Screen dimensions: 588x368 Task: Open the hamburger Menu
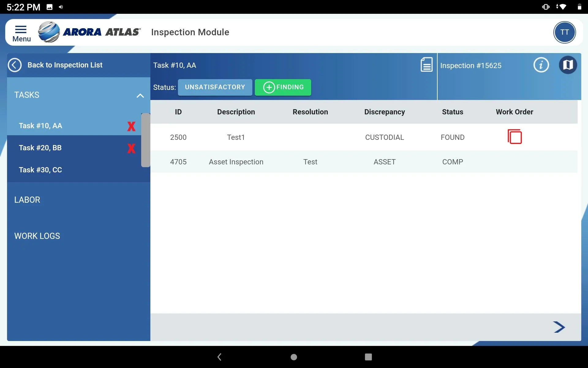[21, 33]
